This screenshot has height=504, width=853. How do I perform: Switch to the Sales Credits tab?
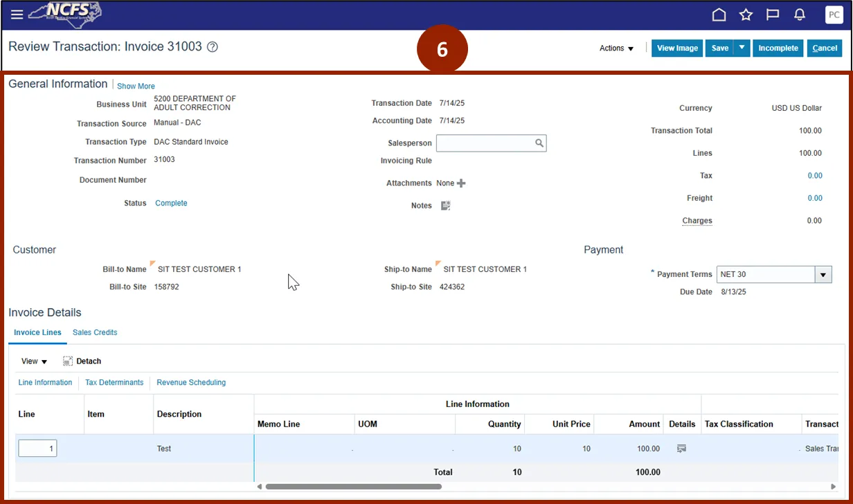click(95, 332)
